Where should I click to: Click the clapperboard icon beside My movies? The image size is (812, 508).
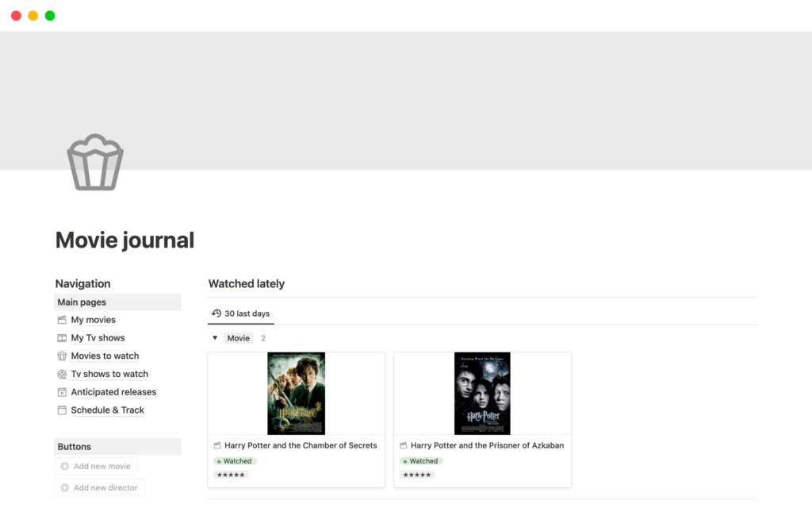(62, 320)
